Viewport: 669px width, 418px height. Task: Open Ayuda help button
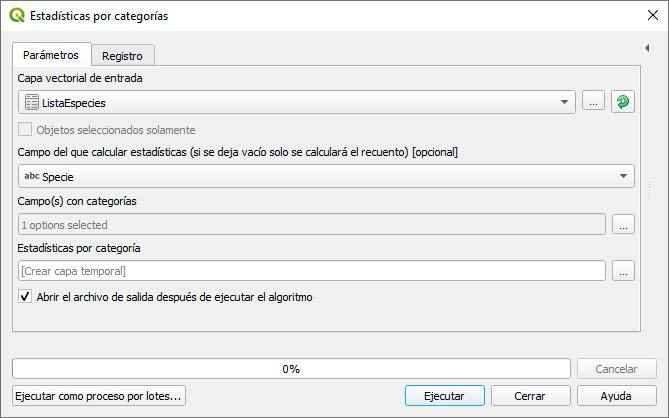click(616, 396)
